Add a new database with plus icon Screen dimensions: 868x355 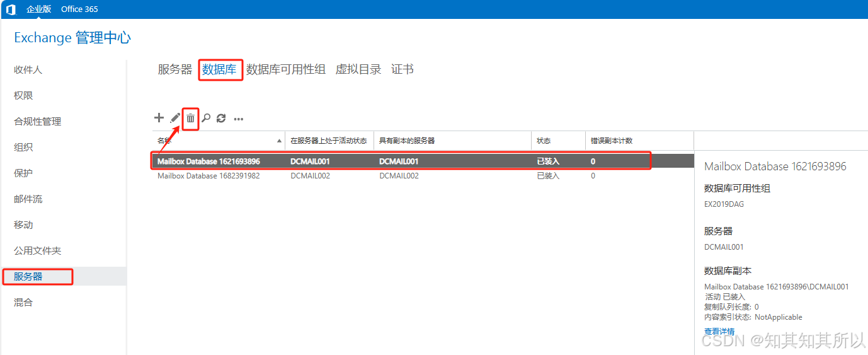pyautogui.click(x=159, y=118)
